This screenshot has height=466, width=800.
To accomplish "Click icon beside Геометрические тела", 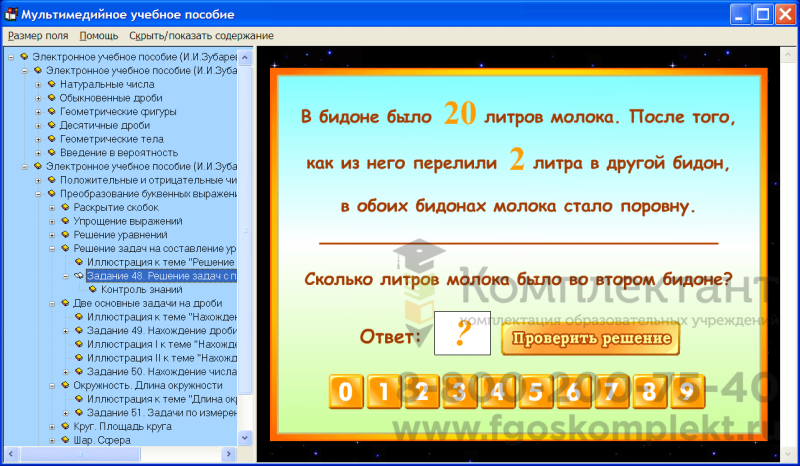I will [52, 139].
